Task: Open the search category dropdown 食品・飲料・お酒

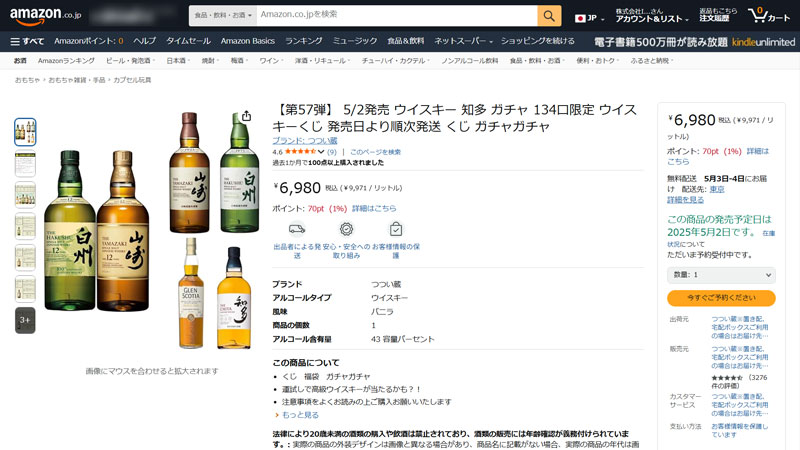Action: tap(222, 15)
